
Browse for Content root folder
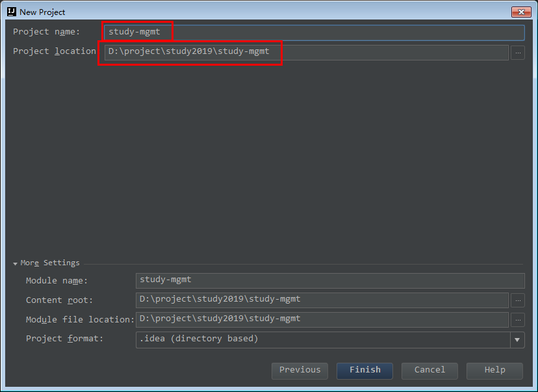point(518,300)
